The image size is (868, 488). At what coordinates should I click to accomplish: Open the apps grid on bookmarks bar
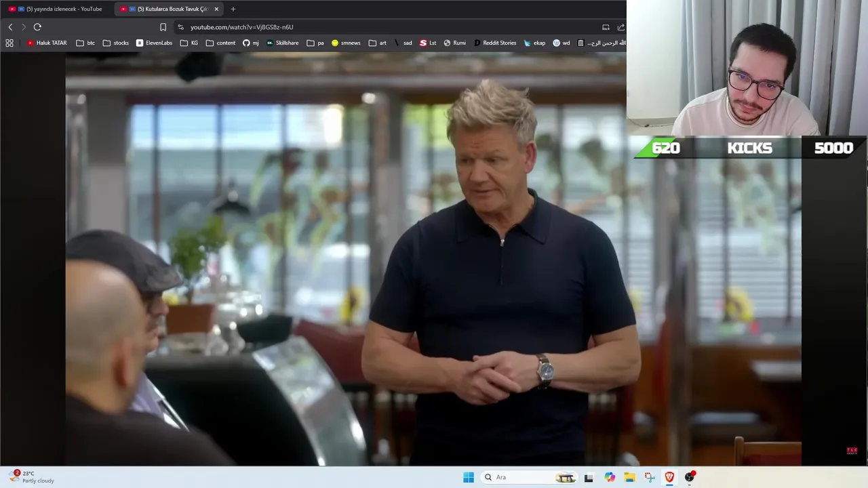tap(9, 43)
